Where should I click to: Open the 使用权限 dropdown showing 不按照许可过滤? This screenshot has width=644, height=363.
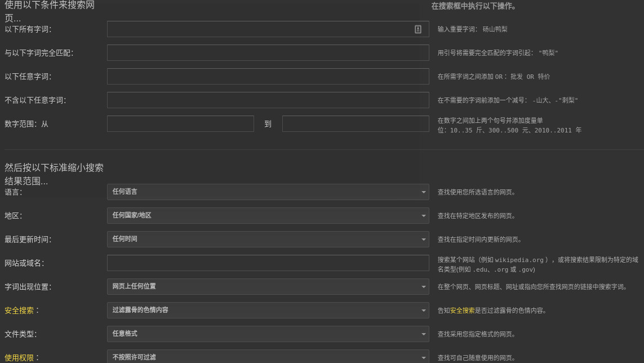268,356
